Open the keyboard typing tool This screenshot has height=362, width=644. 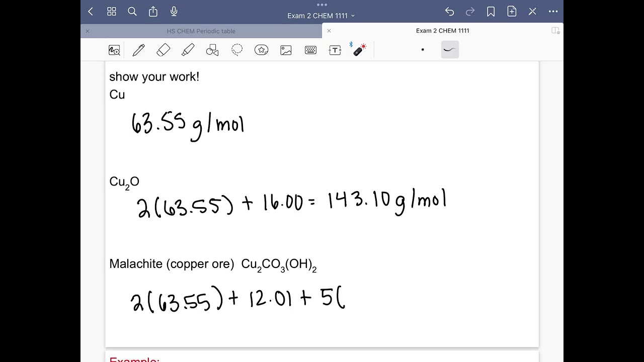point(310,50)
